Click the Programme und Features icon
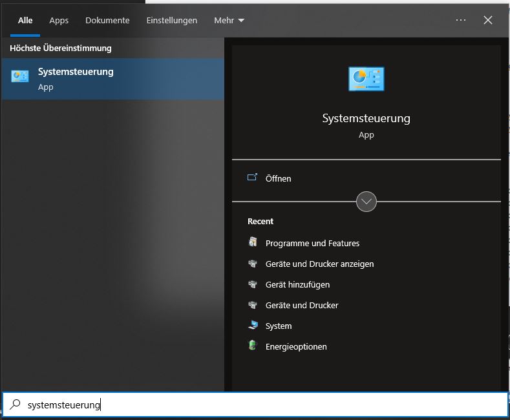The height and width of the screenshot is (420, 510). [253, 243]
